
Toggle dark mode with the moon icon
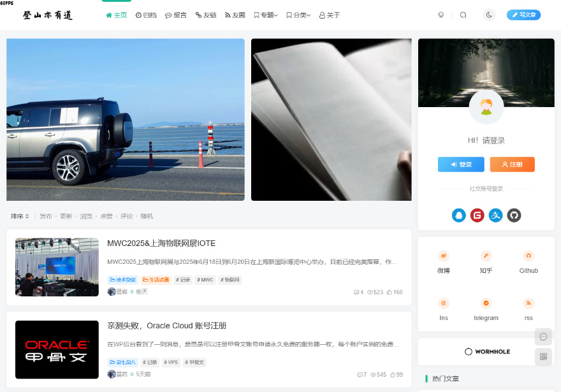tap(489, 15)
